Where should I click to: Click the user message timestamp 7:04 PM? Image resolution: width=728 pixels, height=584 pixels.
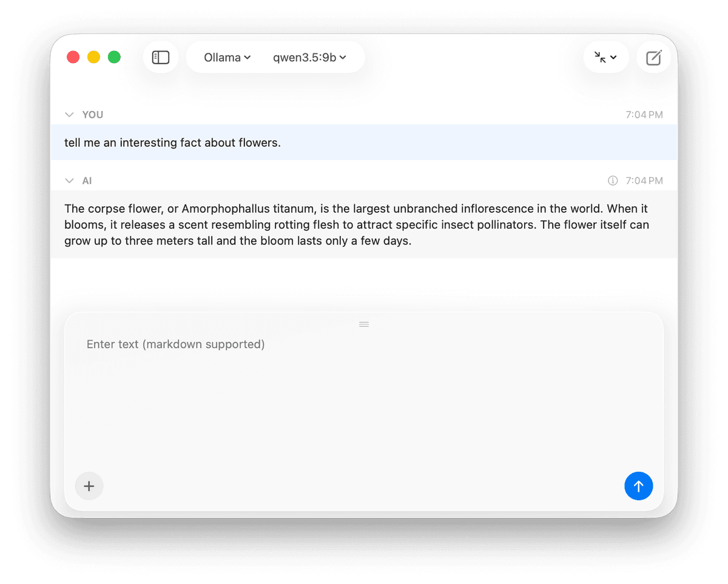pos(644,114)
